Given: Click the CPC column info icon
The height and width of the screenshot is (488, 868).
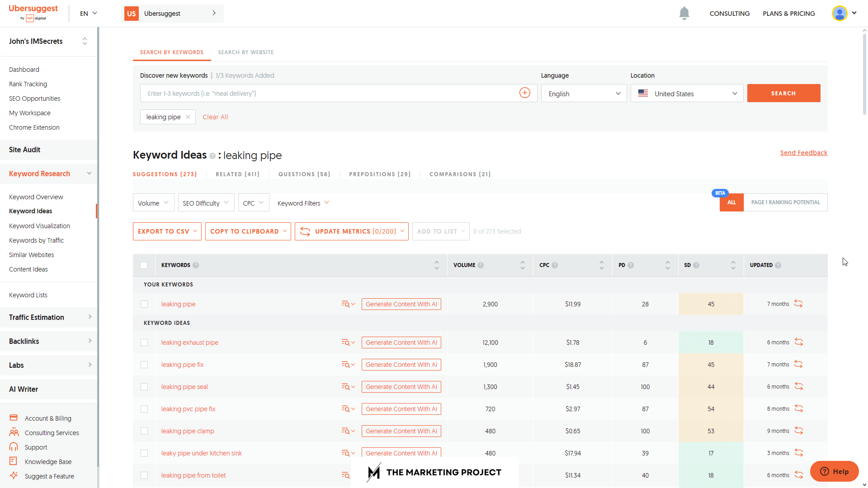Looking at the screenshot, I should click(x=555, y=265).
